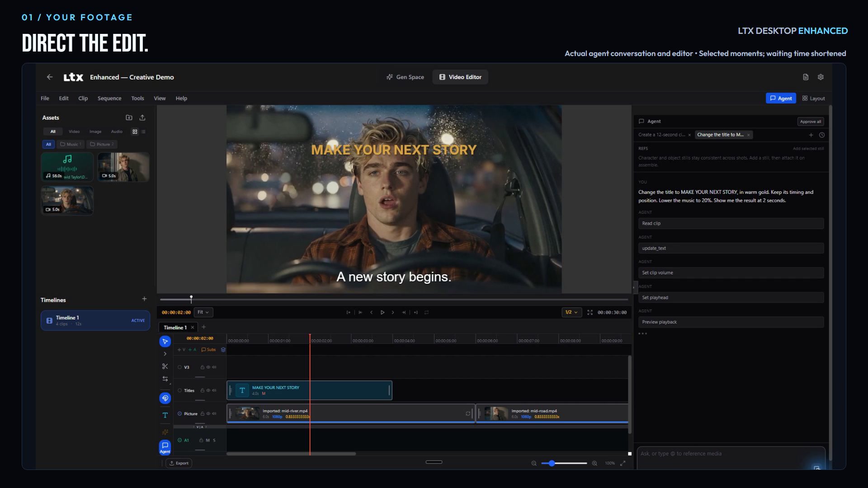Screen dimensions: 868x488
Task: Click the swap arrows tool in timeline toolbar
Action: tap(165, 379)
